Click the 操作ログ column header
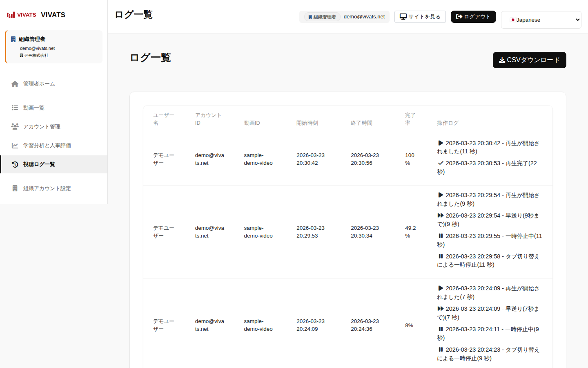Image resolution: width=588 pixels, height=368 pixels. [x=448, y=123]
